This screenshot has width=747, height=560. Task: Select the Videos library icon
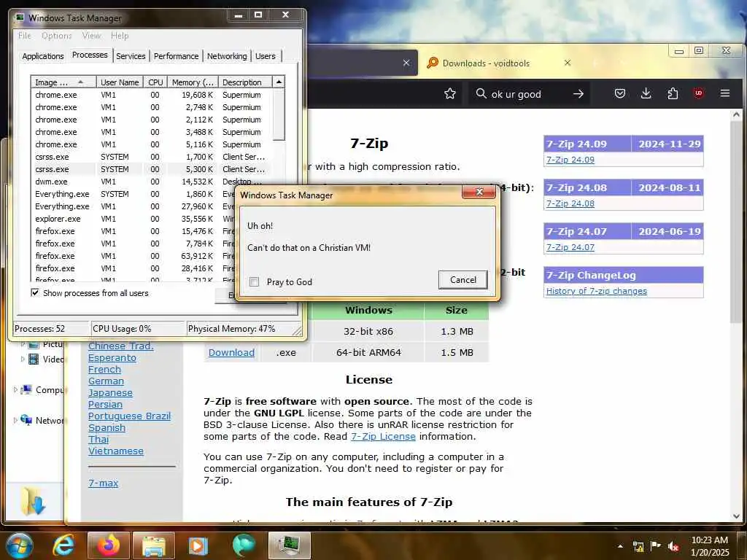(x=34, y=359)
